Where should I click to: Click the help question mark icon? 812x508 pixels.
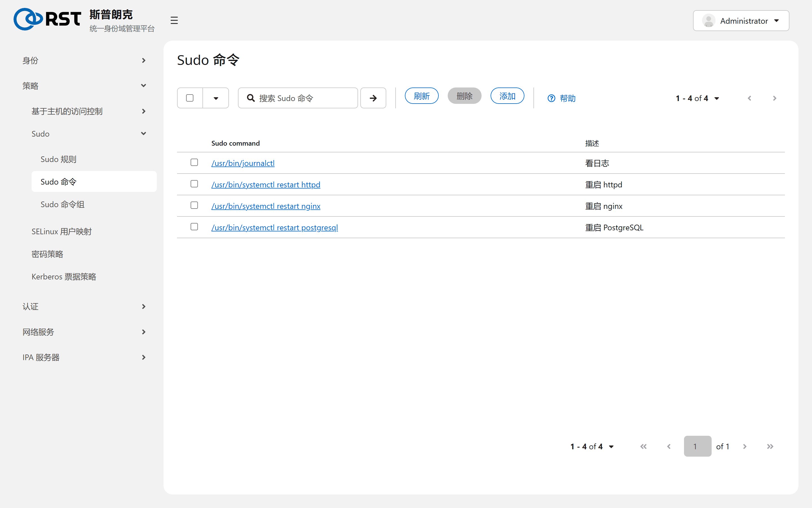551,98
